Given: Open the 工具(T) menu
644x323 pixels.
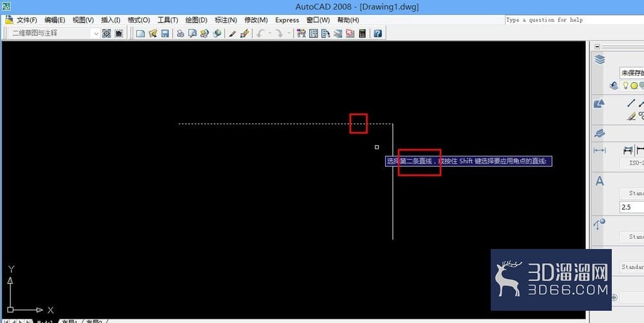Looking at the screenshot, I should [167, 20].
